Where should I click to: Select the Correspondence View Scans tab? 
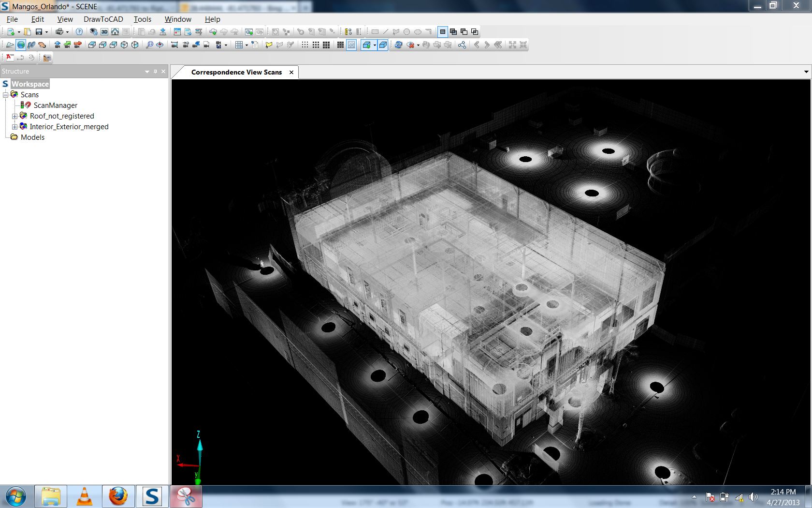pos(236,72)
